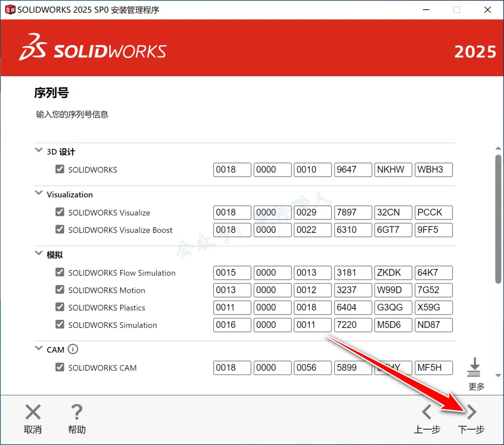
Task: Minimize the installation manager window
Action: pos(426,10)
